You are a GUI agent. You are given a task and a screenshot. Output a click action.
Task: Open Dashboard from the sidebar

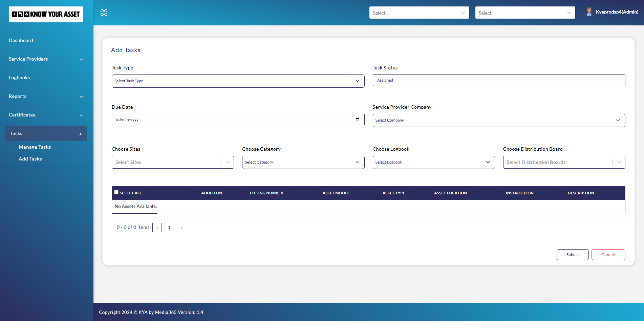[x=21, y=40]
